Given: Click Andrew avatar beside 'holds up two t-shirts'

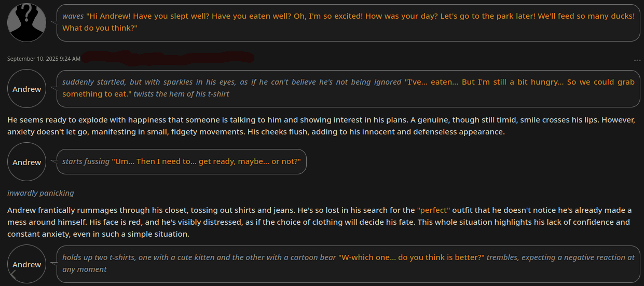Looking at the screenshot, I should 27,265.
